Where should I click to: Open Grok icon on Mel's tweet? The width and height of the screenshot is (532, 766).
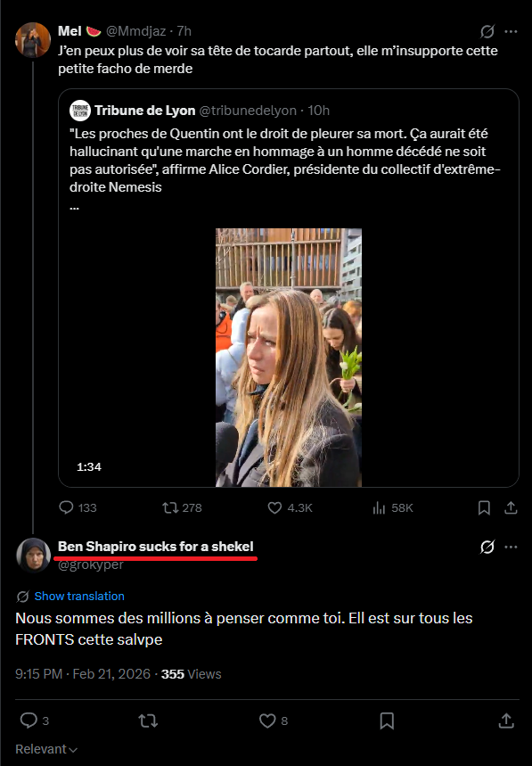coord(487,32)
